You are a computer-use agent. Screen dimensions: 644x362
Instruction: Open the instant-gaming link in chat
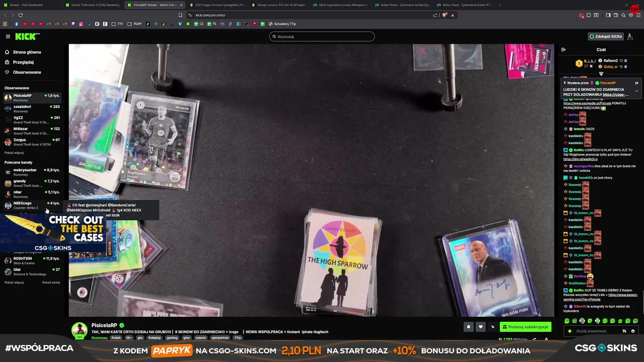(601, 297)
